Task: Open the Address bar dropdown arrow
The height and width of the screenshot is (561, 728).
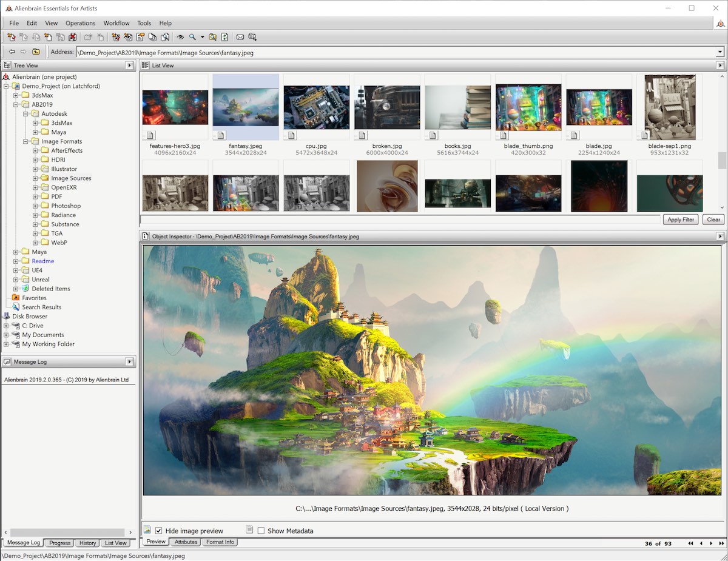Action: click(x=720, y=52)
